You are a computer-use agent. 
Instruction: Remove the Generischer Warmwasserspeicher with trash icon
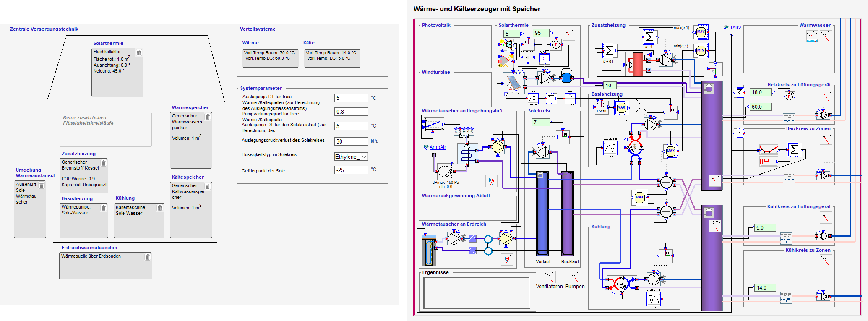pyautogui.click(x=208, y=117)
